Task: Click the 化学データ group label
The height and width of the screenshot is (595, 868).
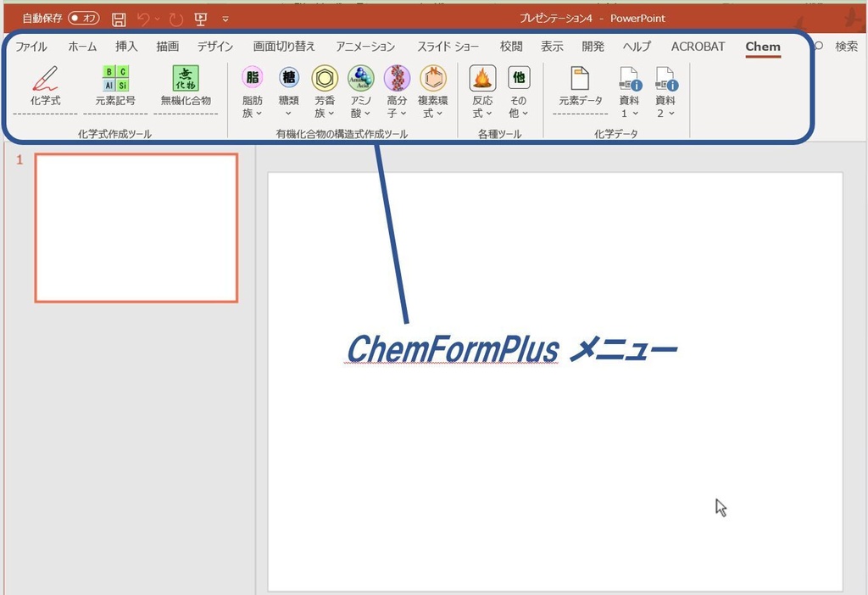Action: 616,134
